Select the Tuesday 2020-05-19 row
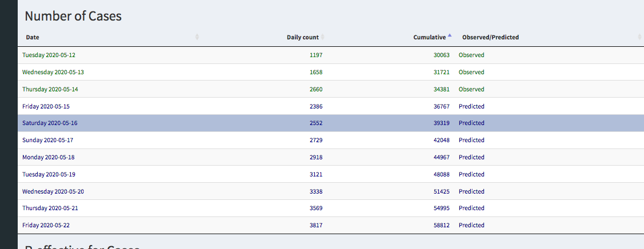This screenshot has width=644, height=249. pyautogui.click(x=49, y=175)
